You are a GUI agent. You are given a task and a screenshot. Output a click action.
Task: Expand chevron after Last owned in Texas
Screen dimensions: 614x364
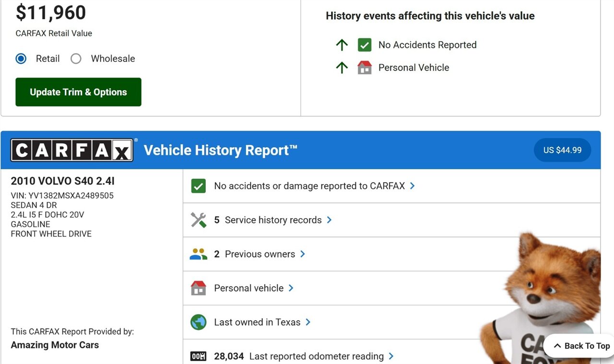pos(308,322)
